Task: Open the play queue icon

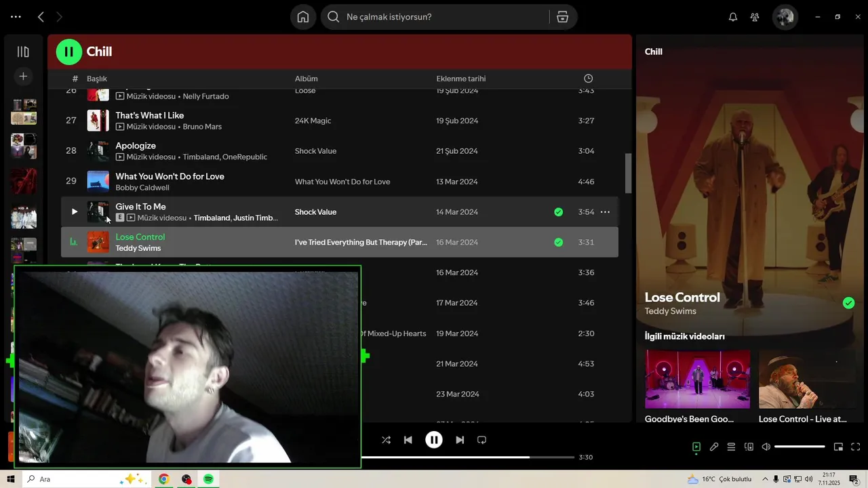Action: (x=731, y=447)
